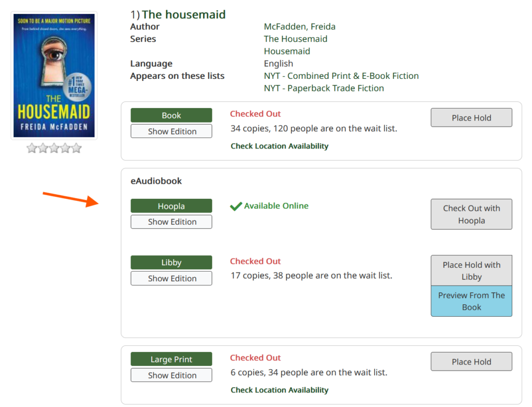Check Location Availability for the Book
Screen dimensions: 532x407
coord(280,146)
